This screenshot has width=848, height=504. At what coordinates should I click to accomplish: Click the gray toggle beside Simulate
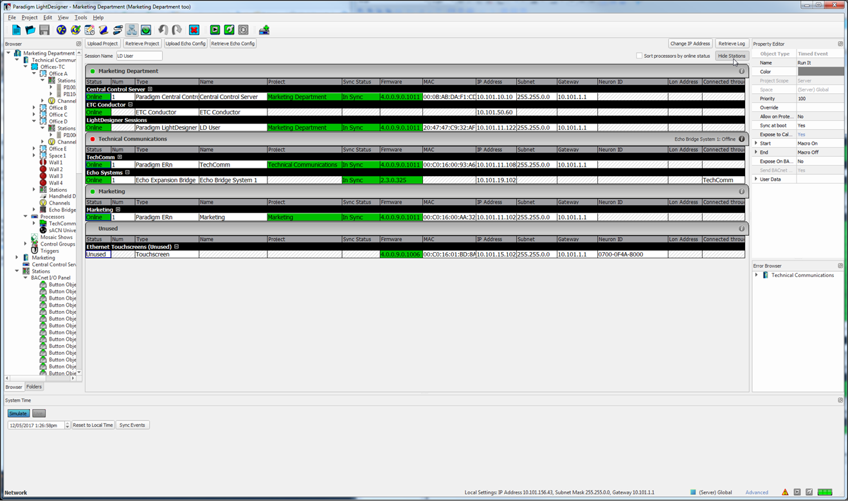(x=39, y=413)
